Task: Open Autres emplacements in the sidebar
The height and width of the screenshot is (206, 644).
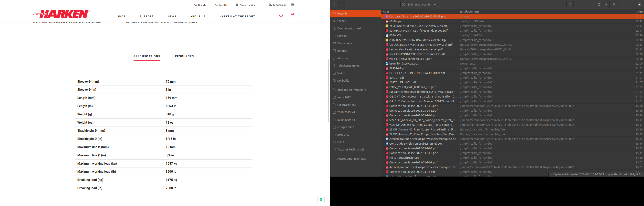Action: pyautogui.click(x=351, y=159)
